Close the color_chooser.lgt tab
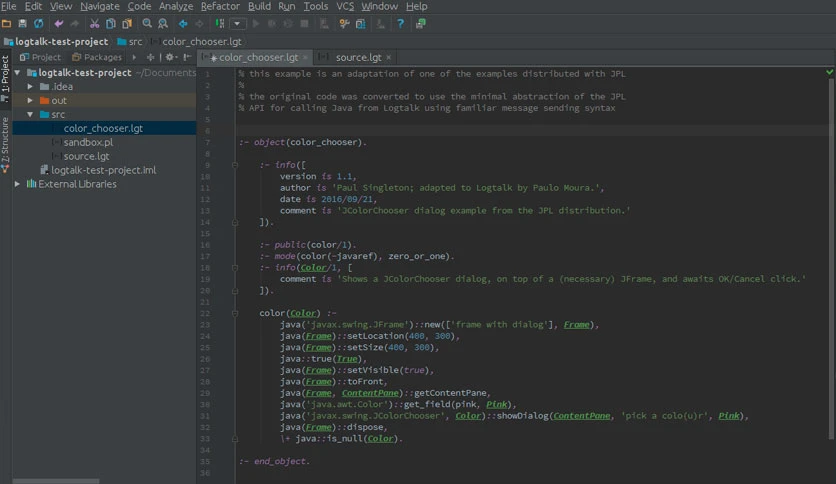This screenshot has width=836, height=484. pyautogui.click(x=306, y=57)
